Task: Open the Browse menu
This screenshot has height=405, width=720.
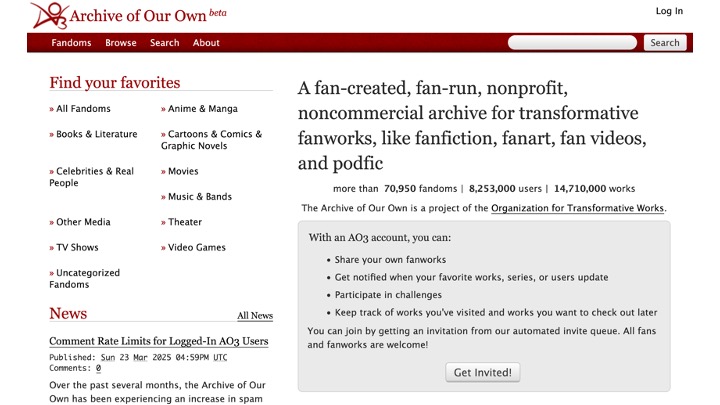Action: (121, 43)
